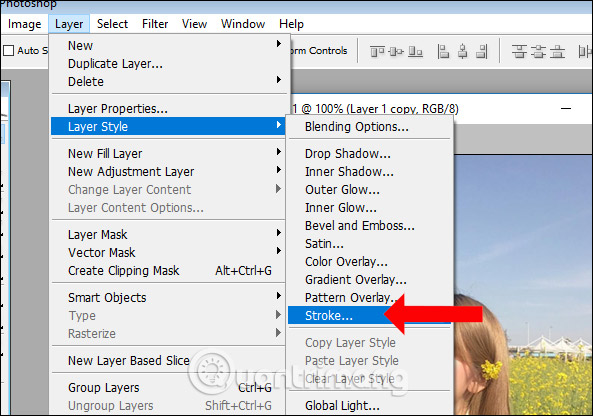593x416 pixels.
Task: Choose Create Clipping Mask
Action: tap(168, 271)
